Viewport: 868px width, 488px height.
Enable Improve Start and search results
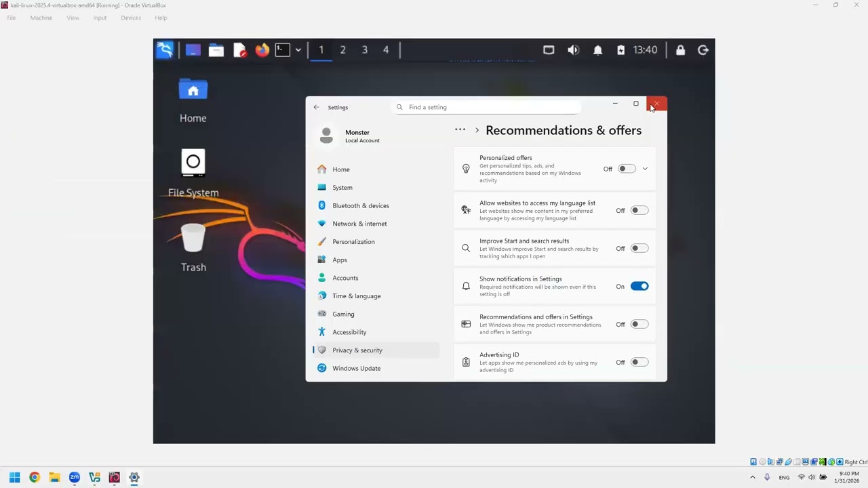click(639, 248)
